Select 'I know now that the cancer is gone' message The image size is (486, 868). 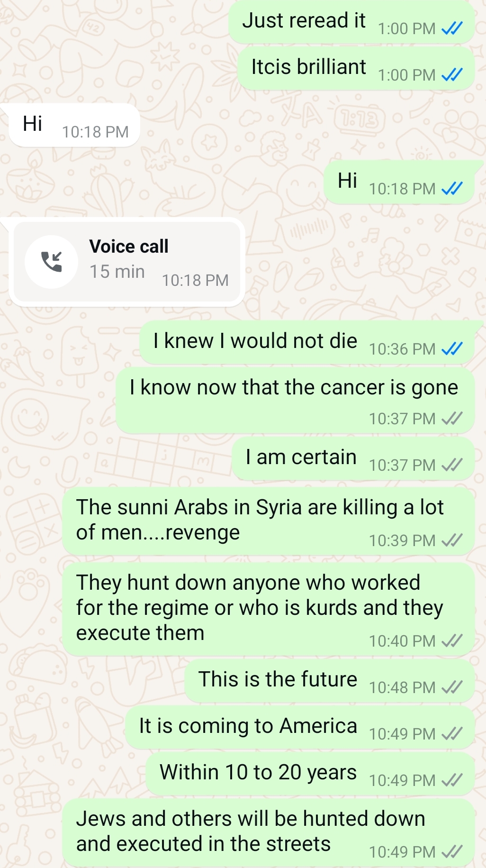click(x=296, y=400)
